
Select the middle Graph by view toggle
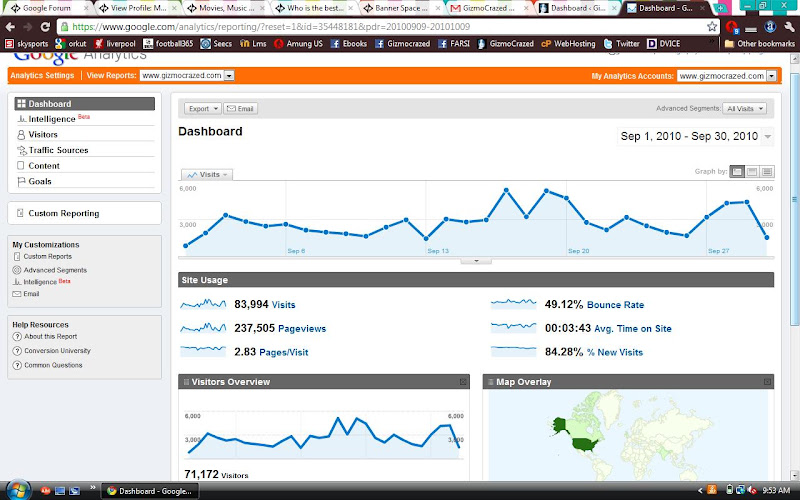pyautogui.click(x=752, y=172)
